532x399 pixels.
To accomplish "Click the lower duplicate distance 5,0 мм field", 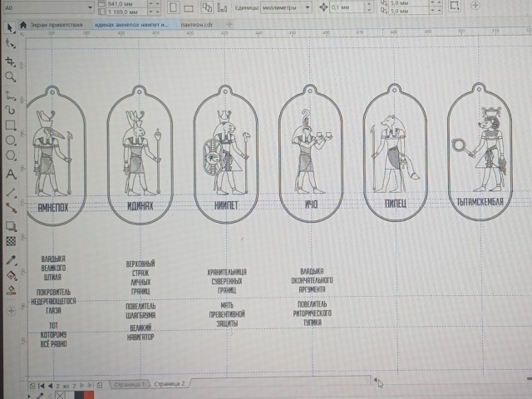I will [x=409, y=11].
